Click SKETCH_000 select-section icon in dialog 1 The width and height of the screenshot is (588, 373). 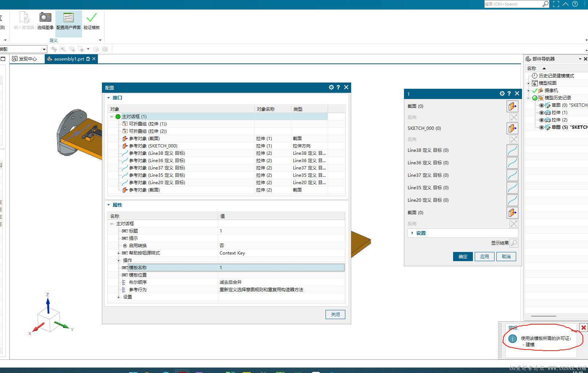(512, 128)
